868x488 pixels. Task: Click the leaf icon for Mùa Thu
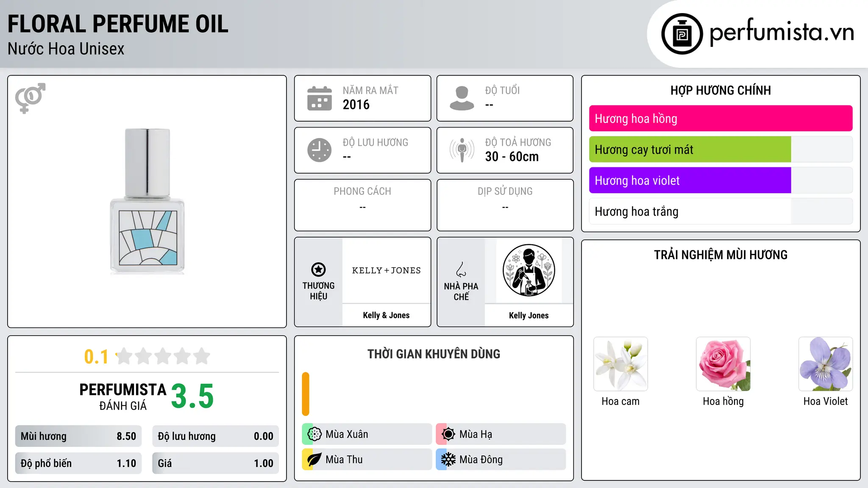(314, 460)
